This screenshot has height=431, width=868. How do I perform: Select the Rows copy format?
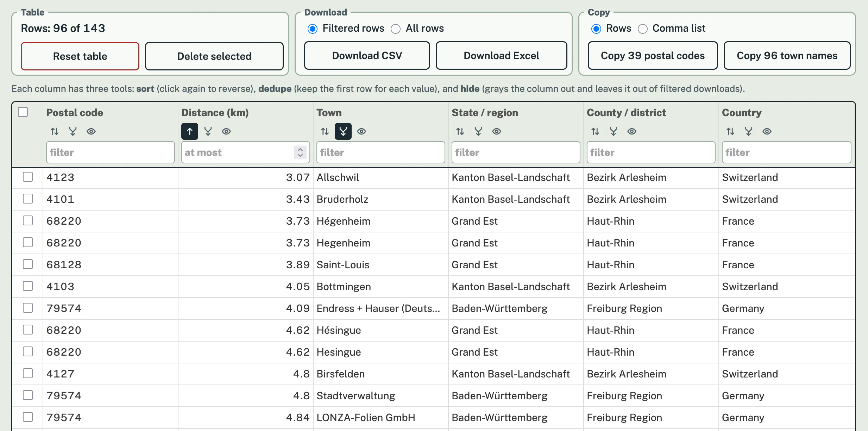pyautogui.click(x=596, y=29)
